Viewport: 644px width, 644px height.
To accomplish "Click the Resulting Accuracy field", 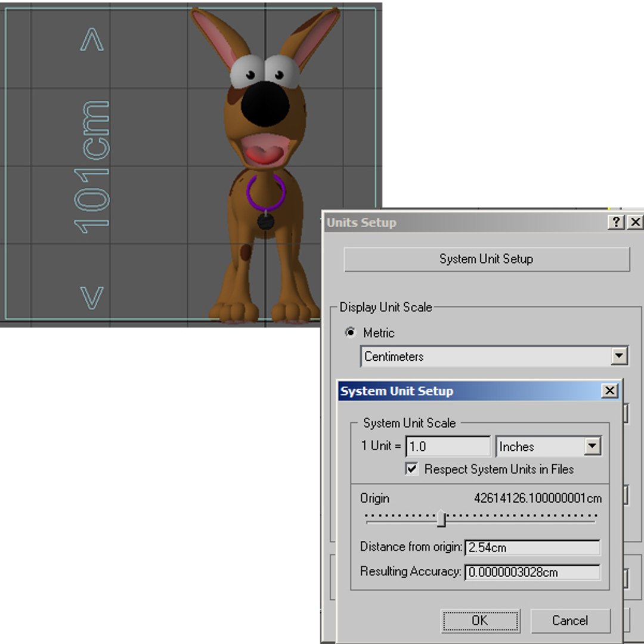I will (x=532, y=572).
